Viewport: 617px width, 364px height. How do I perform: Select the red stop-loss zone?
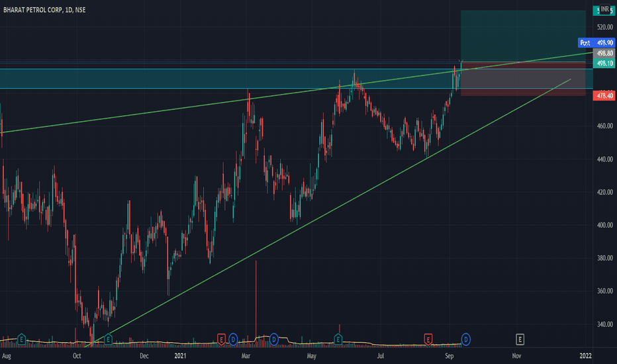tap(523, 79)
